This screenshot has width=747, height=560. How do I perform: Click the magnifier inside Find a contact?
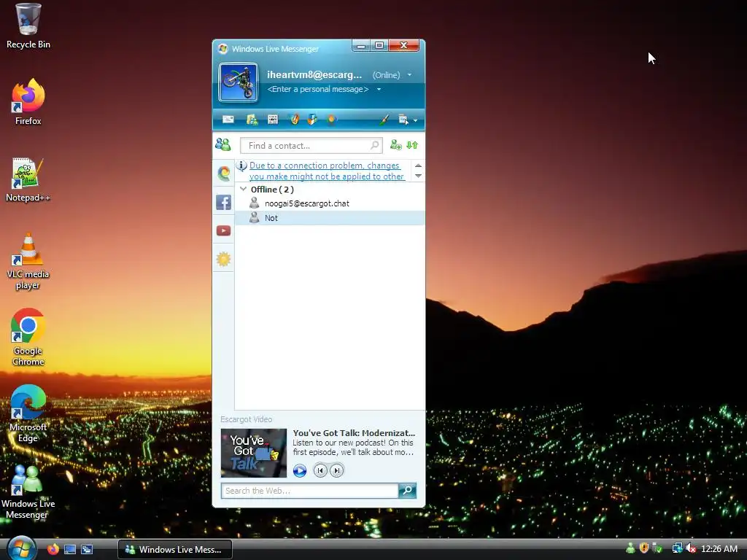375,145
